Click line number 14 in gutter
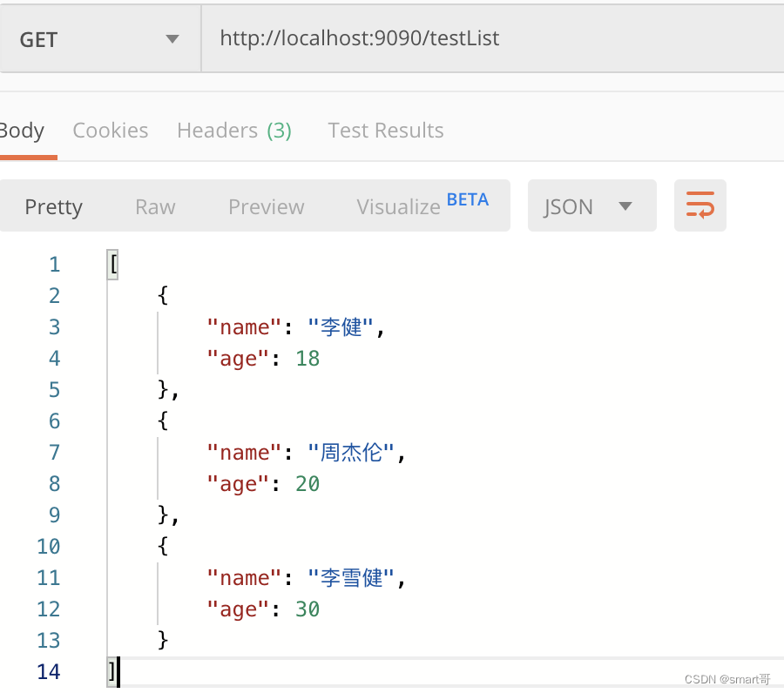The height and width of the screenshot is (693, 784). coord(49,672)
